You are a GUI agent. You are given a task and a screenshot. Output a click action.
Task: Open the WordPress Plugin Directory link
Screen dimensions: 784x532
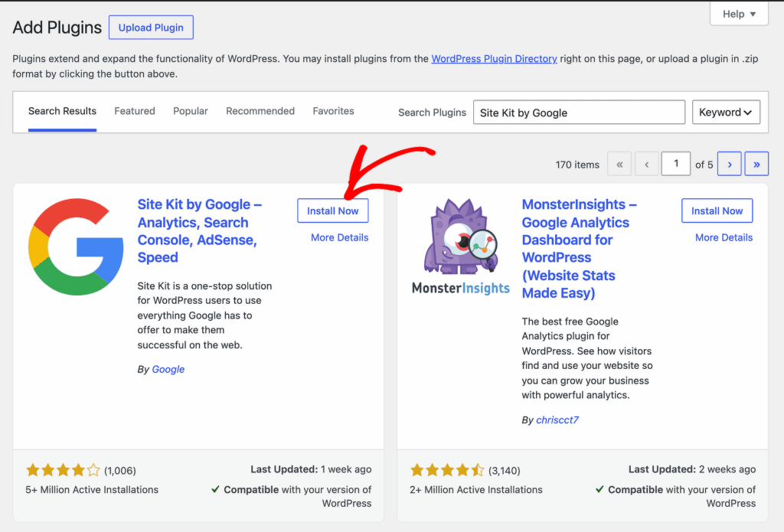coord(494,58)
